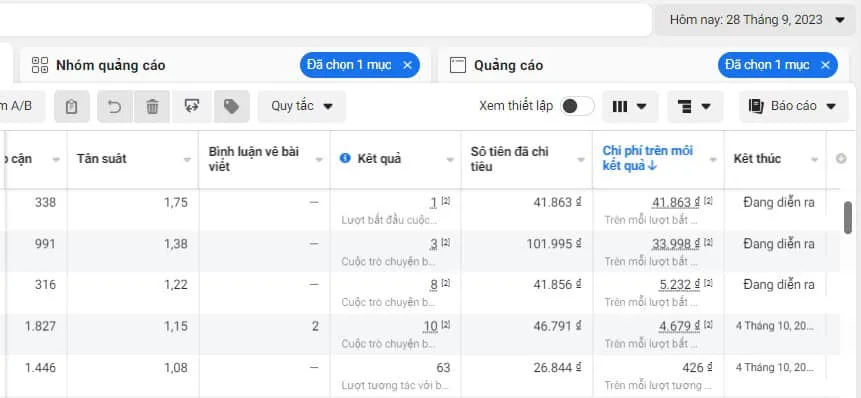Click the result value 3 link
Screen dimensions: 861x398
click(433, 244)
